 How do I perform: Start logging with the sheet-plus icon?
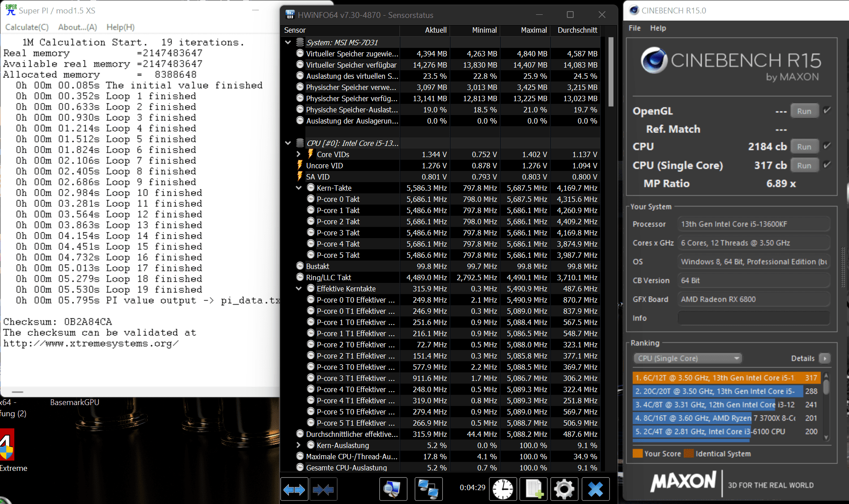click(x=534, y=489)
